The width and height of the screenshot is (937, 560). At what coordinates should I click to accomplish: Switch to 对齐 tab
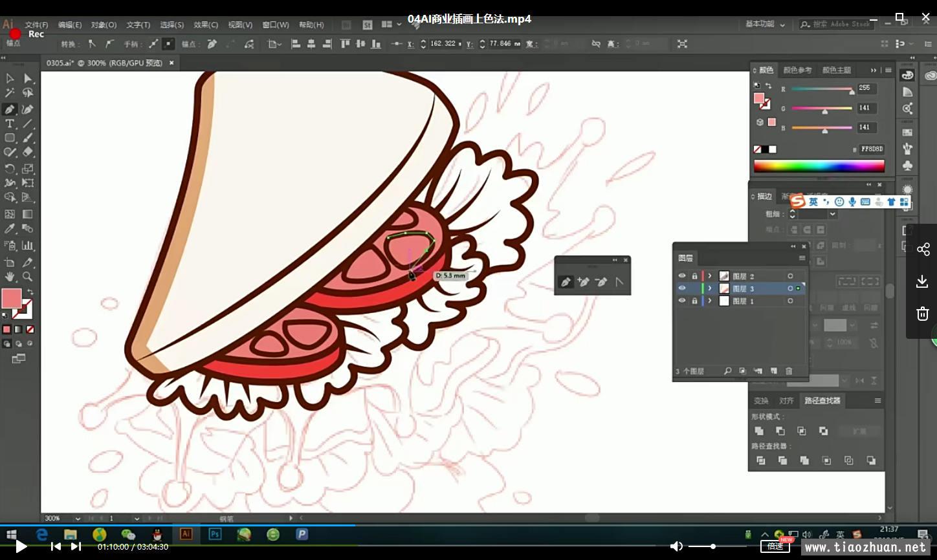click(786, 401)
